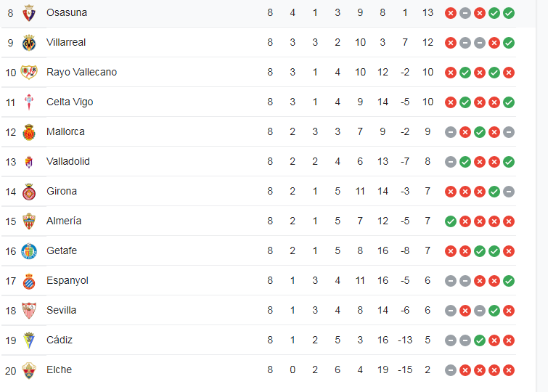This screenshot has width=548, height=392.
Task: Click Almería's green win form icon
Action: pos(451,221)
